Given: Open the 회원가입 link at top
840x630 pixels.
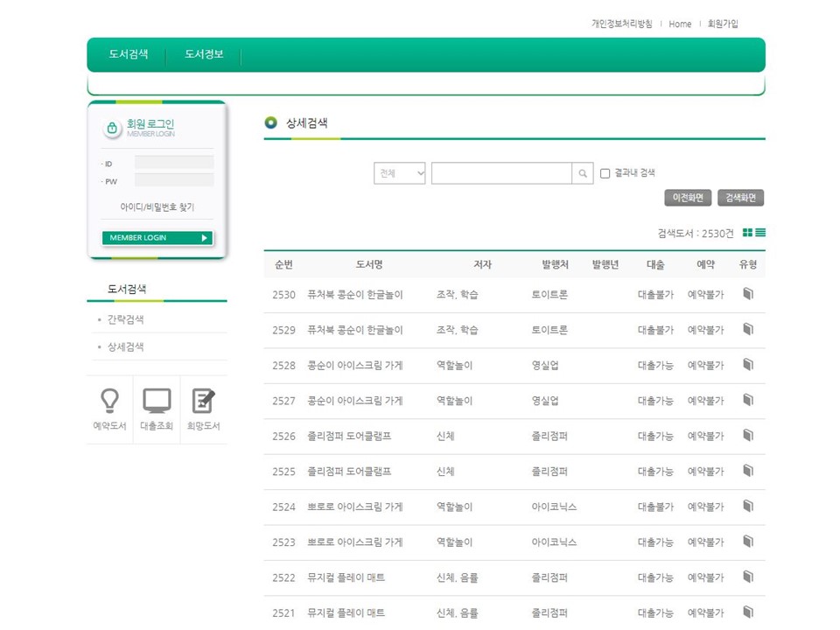Looking at the screenshot, I should 723,24.
